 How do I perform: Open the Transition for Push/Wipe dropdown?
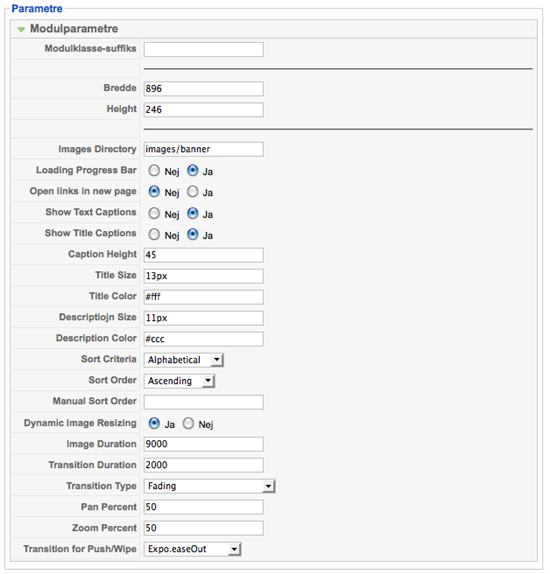(193, 549)
